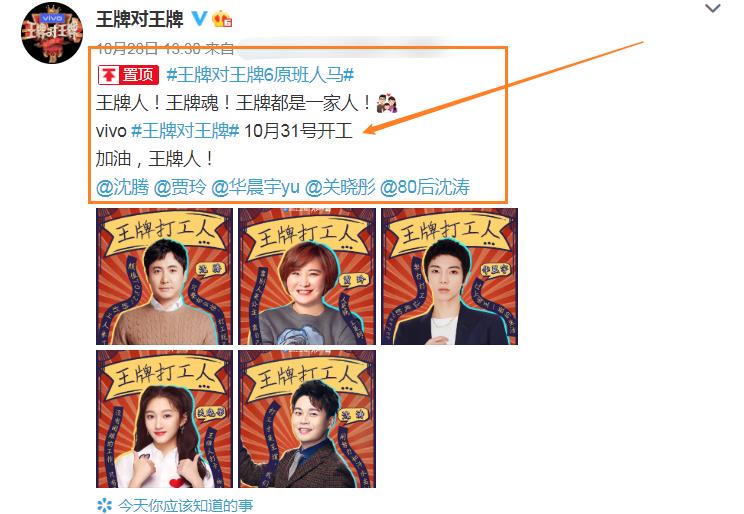Open the 王牌对王牌 profile avatar
The image size is (744, 514).
point(52,33)
